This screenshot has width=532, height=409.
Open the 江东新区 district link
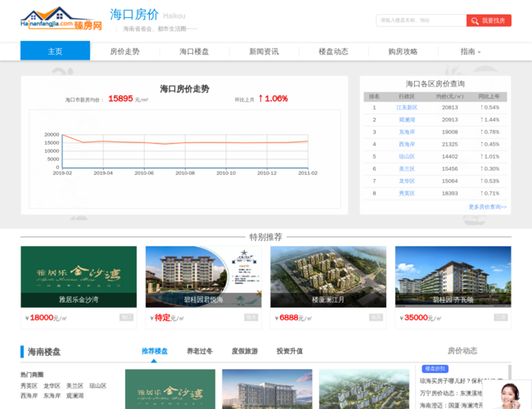coord(407,107)
